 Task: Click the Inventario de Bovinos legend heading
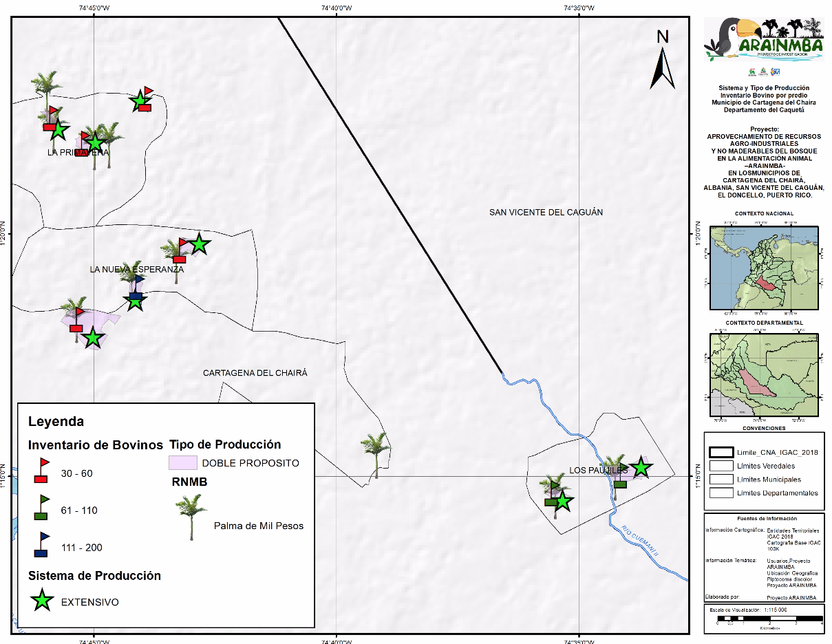click(x=95, y=444)
